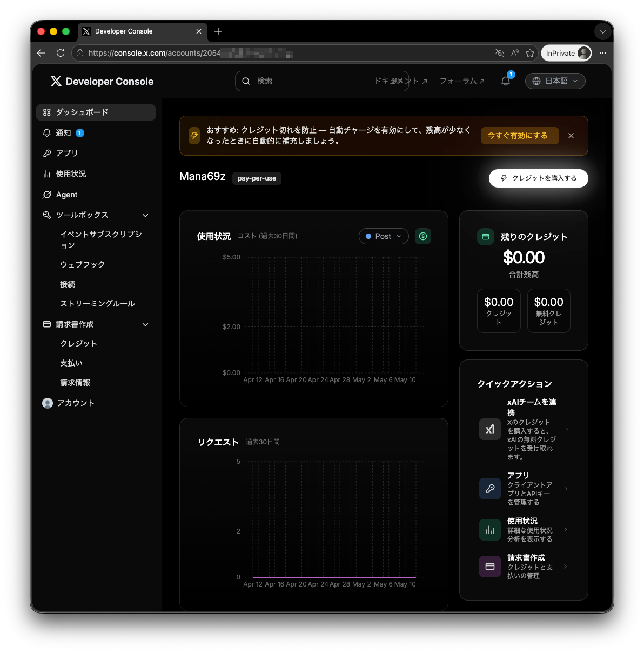Click the $0.00 無料クレジット balance box

[549, 311]
